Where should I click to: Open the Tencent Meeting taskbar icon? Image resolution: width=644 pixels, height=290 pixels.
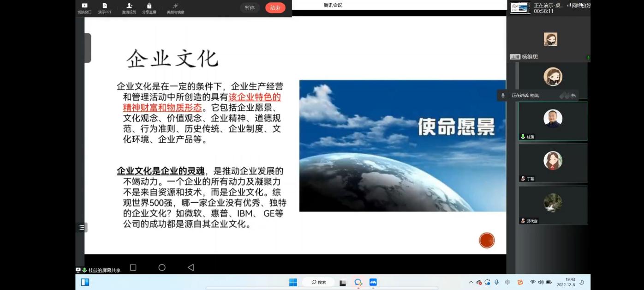[373, 282]
